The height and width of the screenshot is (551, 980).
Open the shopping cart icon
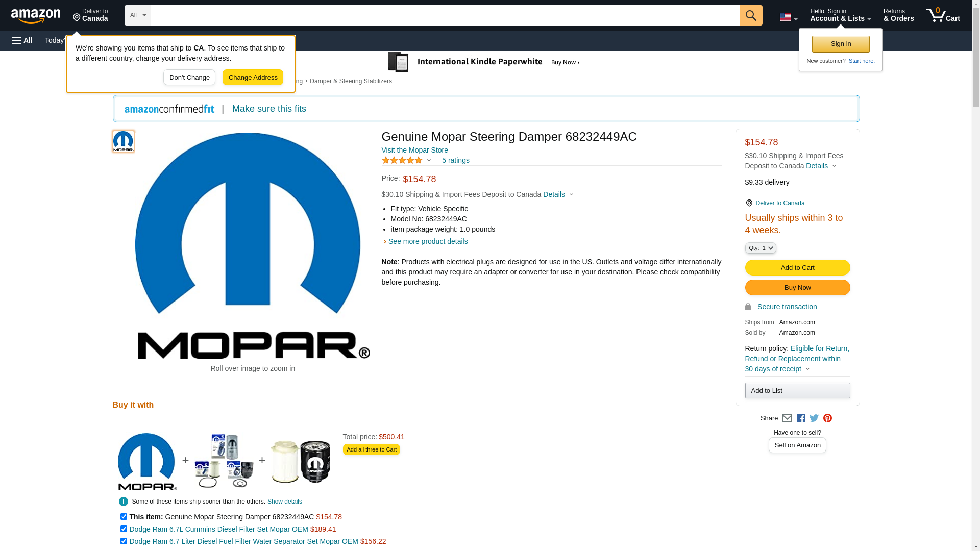[943, 15]
